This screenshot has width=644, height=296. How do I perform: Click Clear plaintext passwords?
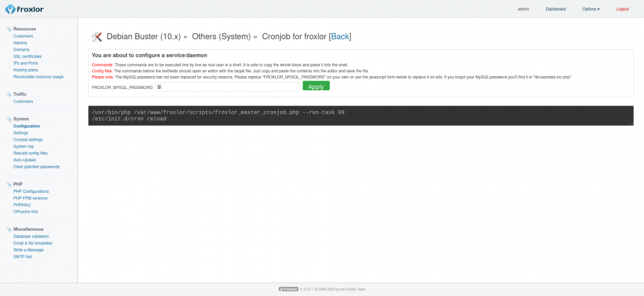point(36,167)
